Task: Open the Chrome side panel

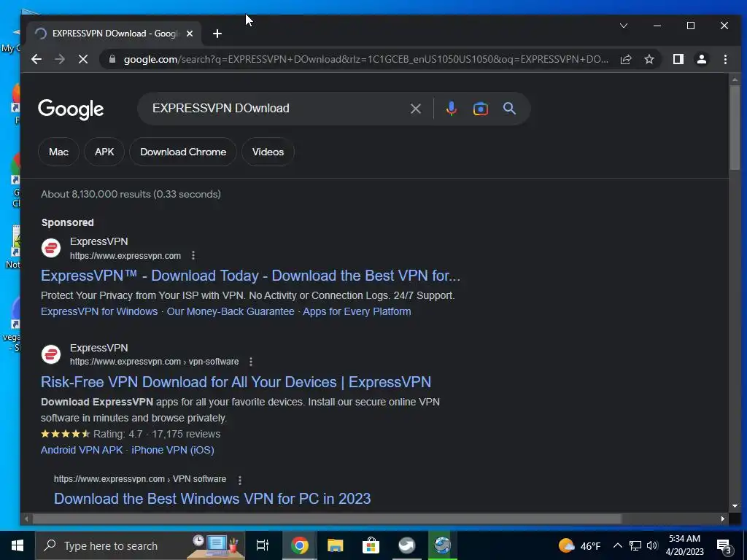Action: click(678, 59)
